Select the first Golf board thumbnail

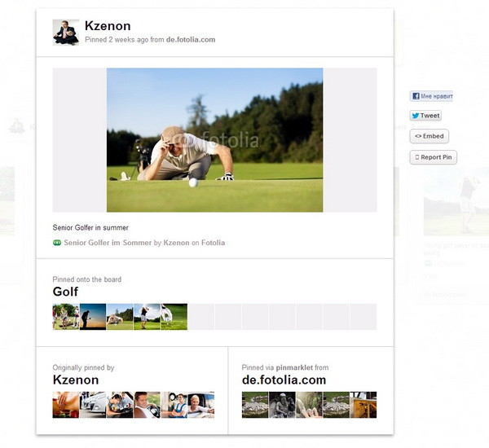[x=66, y=317]
